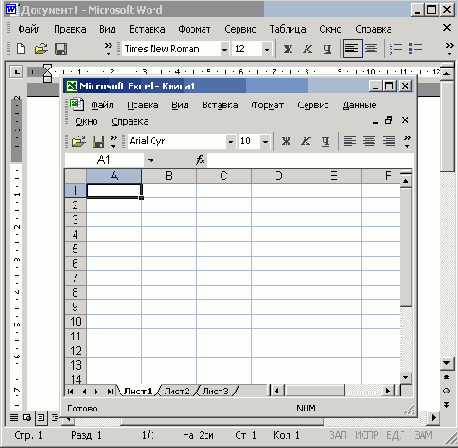Click numbered list icon in Word

(396, 49)
